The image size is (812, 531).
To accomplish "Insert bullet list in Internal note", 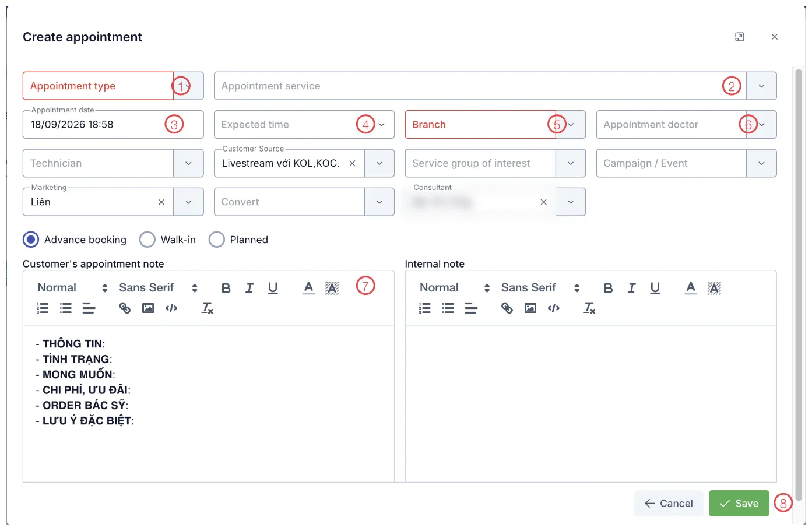I will [448, 308].
